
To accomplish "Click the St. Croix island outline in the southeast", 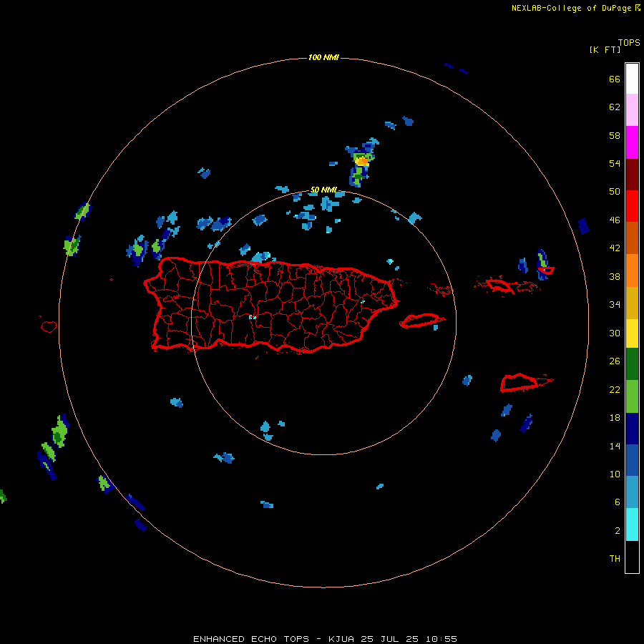I will point(520,382).
